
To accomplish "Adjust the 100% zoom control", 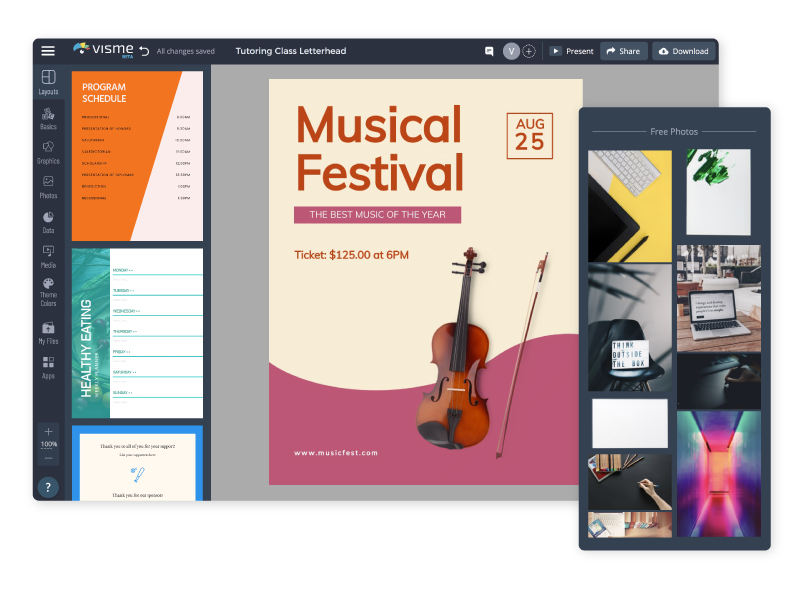I will tap(48, 445).
